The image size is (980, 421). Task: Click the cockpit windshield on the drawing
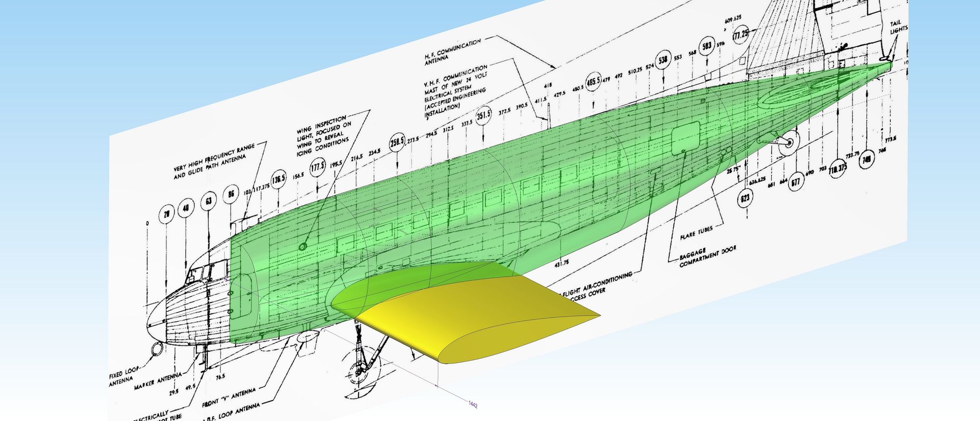(203, 272)
